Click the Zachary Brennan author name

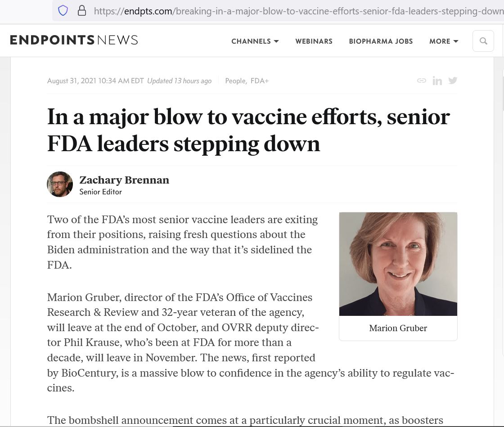(x=124, y=180)
